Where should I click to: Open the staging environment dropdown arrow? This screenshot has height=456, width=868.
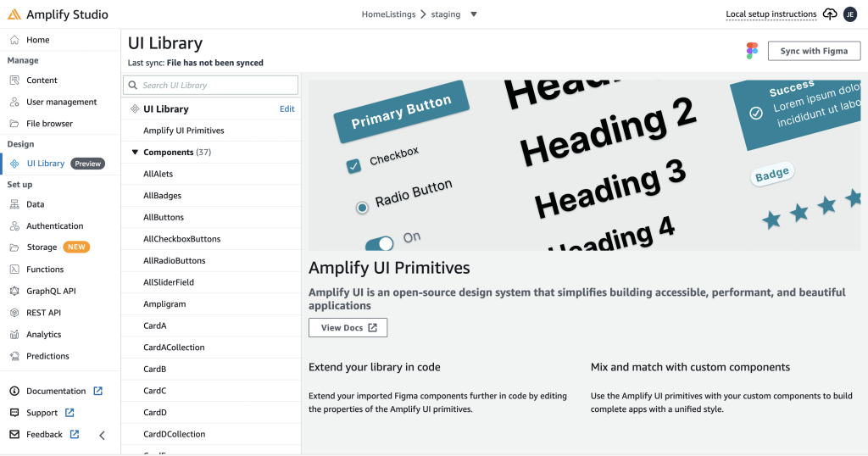473,14
